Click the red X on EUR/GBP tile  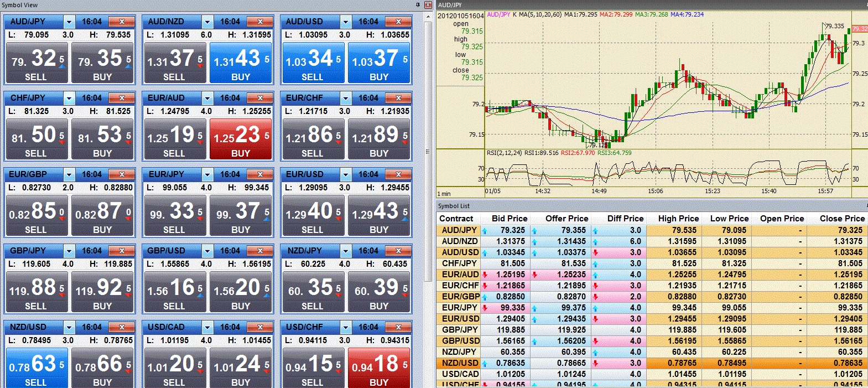(x=122, y=174)
